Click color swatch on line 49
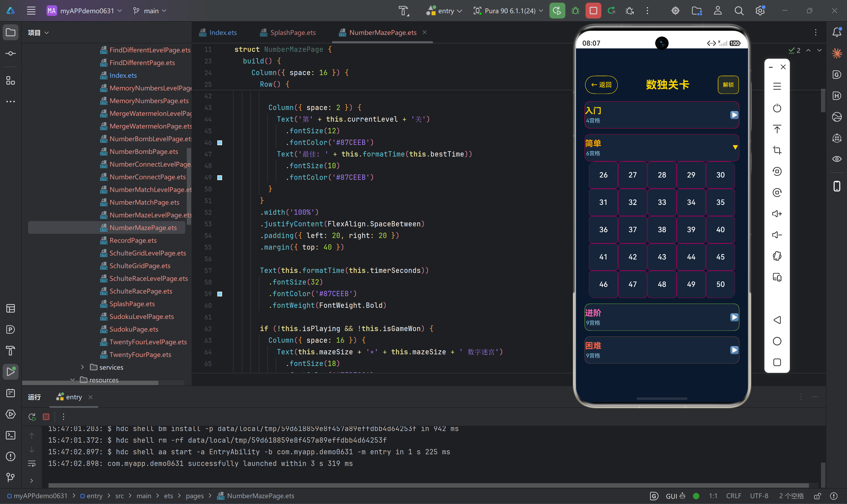Image resolution: width=847 pixels, height=504 pixels. [x=220, y=178]
